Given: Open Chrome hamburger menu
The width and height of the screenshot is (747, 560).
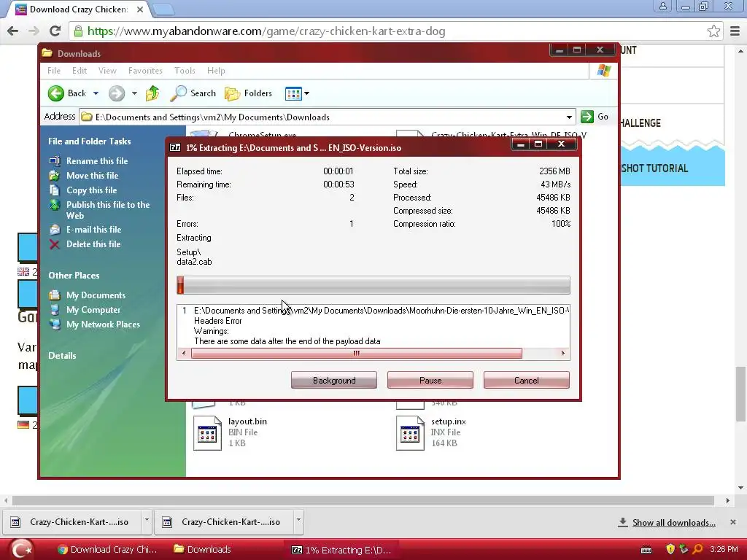Looking at the screenshot, I should pos(735,31).
